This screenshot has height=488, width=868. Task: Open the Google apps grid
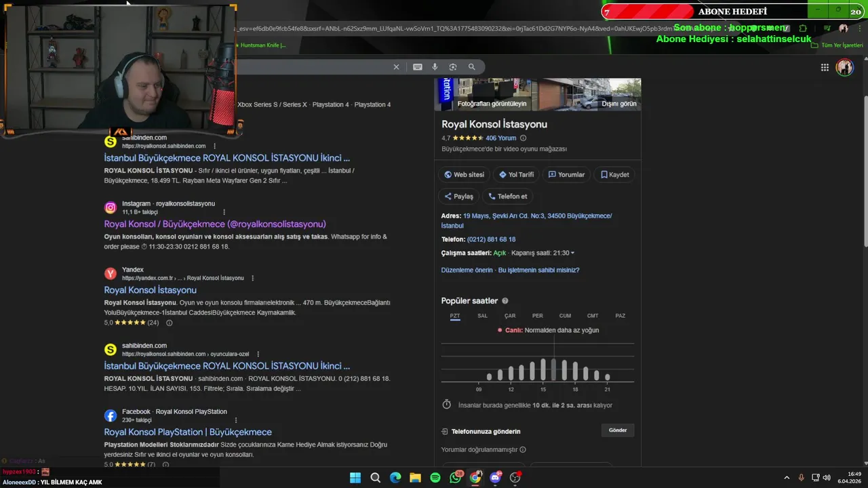[825, 67]
